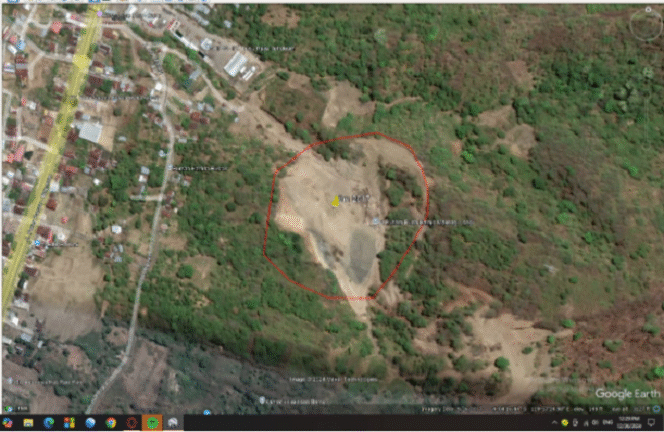Open the blue globe app in the taskbar
Image resolution: width=664 pixels, height=432 pixels.
pyautogui.click(x=90, y=423)
